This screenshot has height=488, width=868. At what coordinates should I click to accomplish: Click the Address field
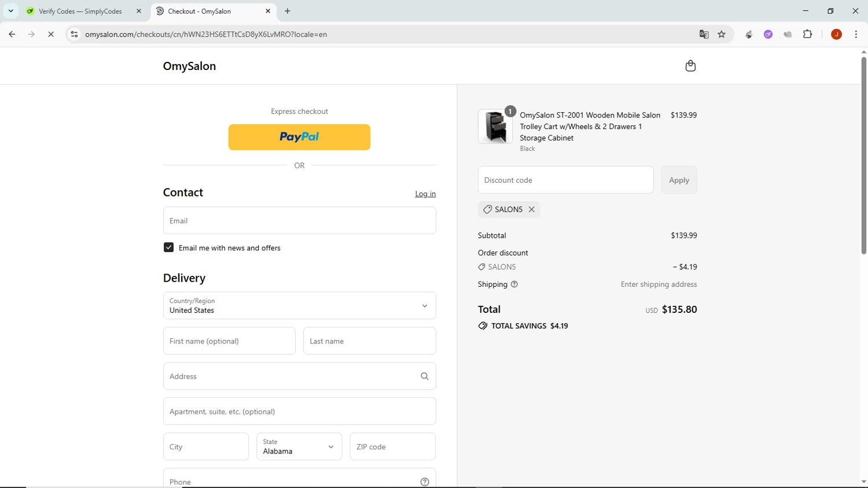(299, 376)
